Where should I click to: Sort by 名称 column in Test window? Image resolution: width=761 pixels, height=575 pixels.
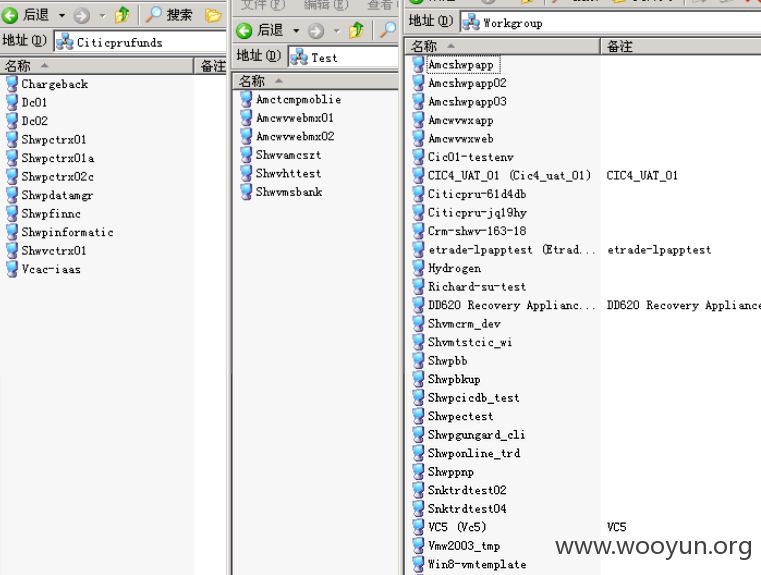315,81
